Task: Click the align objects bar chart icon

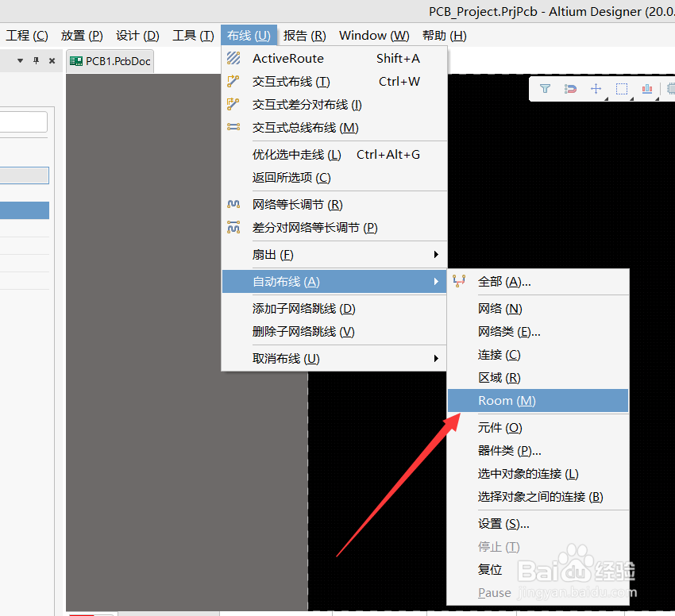Action: (647, 89)
